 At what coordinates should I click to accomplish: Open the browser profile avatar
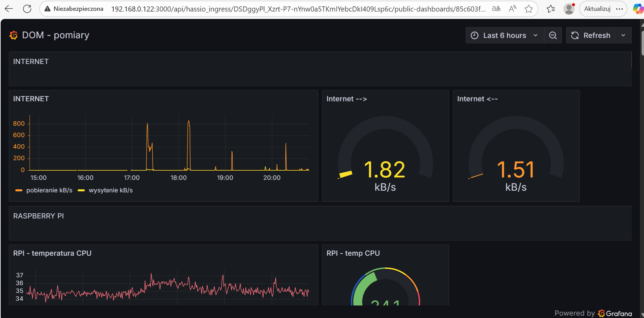[x=569, y=9]
